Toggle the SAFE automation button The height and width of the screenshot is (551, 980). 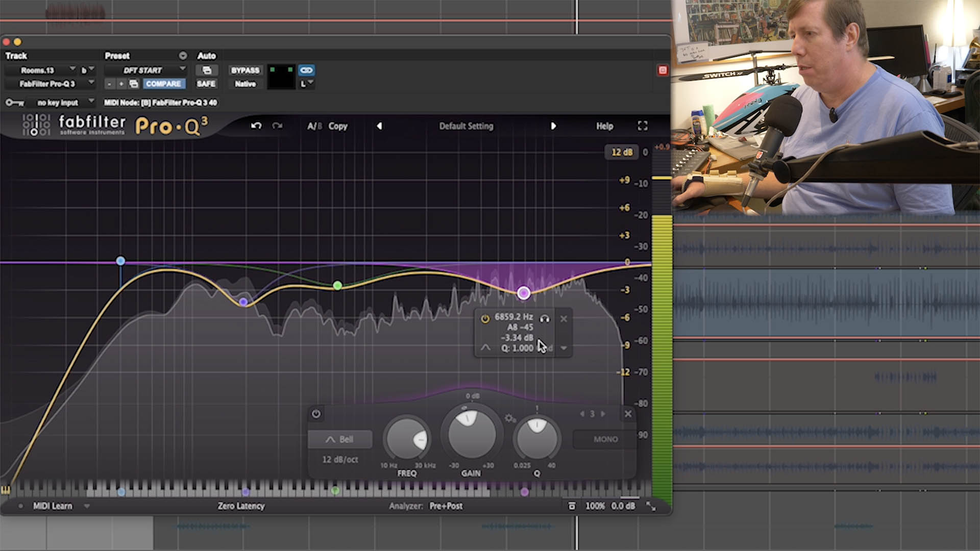(x=206, y=84)
